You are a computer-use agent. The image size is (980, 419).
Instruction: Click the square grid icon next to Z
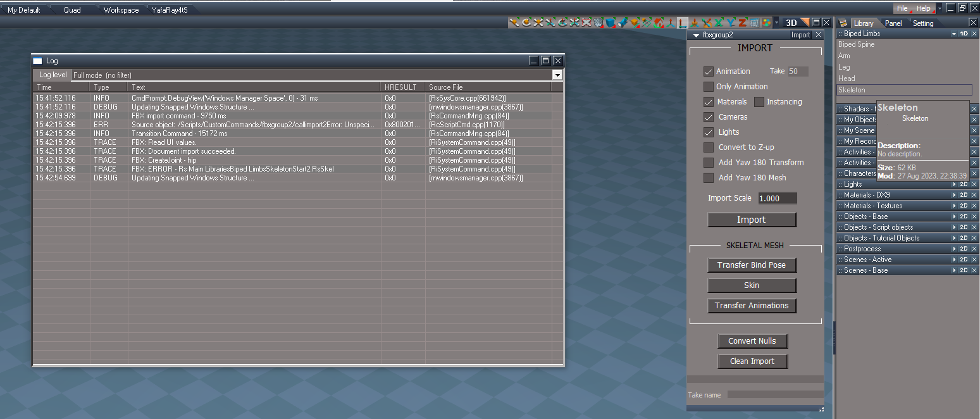[754, 23]
